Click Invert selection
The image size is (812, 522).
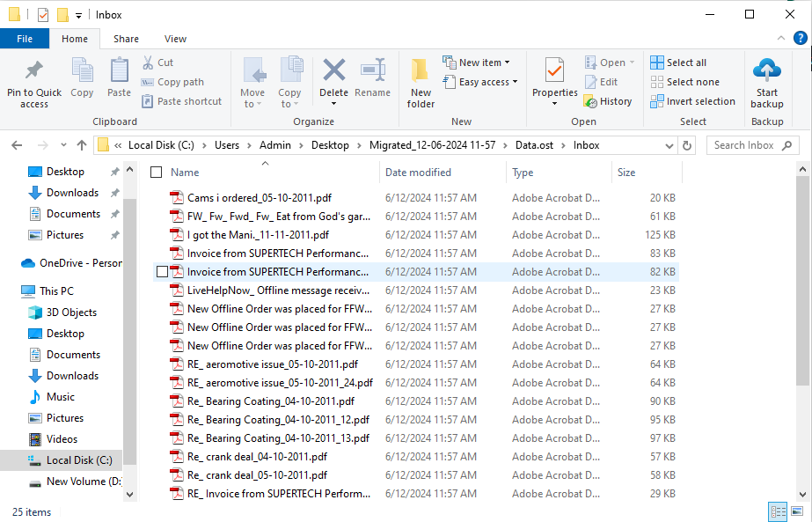pos(693,101)
